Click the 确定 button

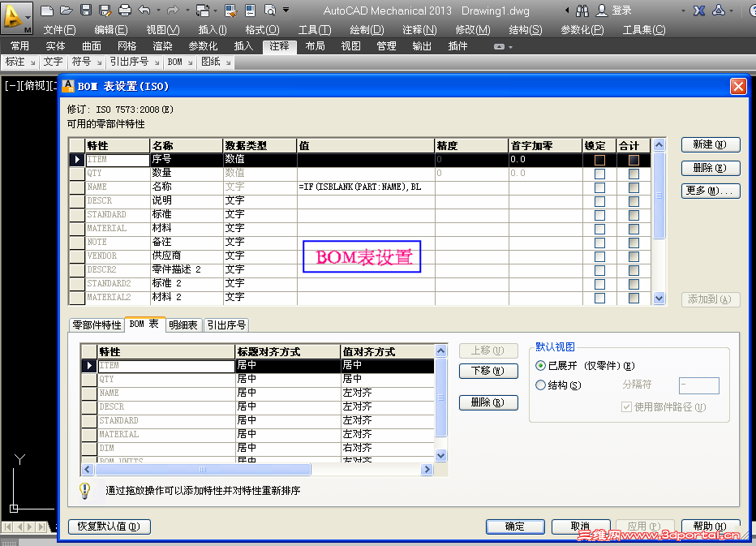515,527
